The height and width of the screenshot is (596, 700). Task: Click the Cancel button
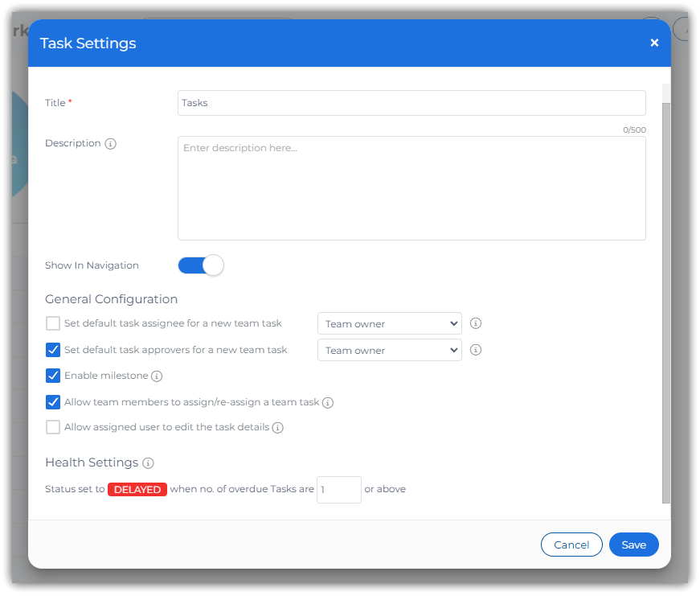point(571,545)
